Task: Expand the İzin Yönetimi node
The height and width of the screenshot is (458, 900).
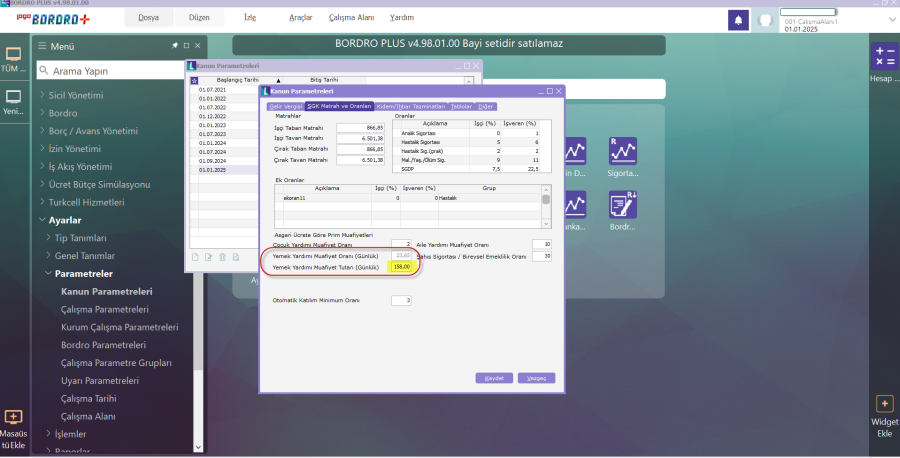Action: [x=42, y=148]
